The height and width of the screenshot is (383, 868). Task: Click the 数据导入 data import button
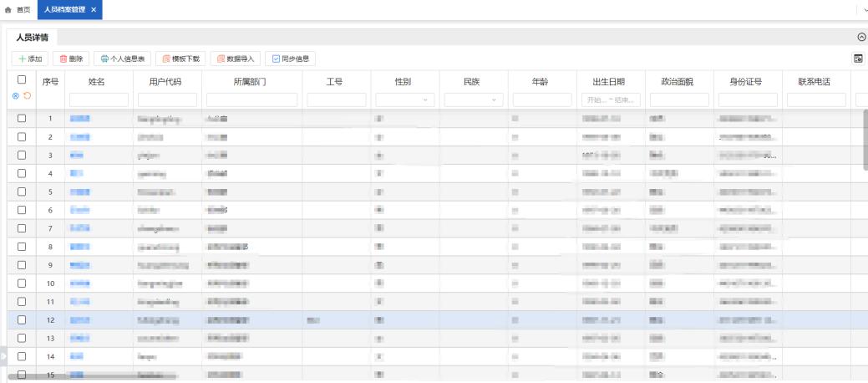[x=236, y=59]
